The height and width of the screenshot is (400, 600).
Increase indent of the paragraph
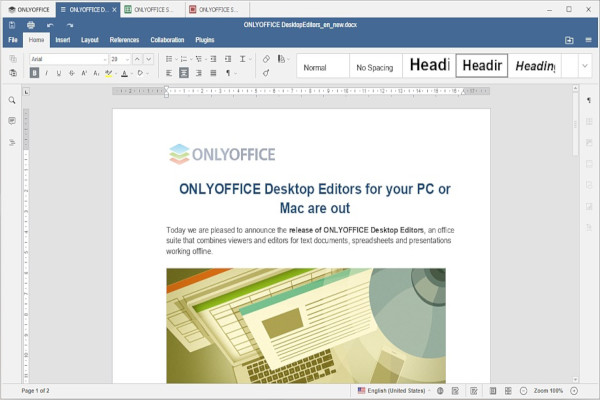(228, 59)
